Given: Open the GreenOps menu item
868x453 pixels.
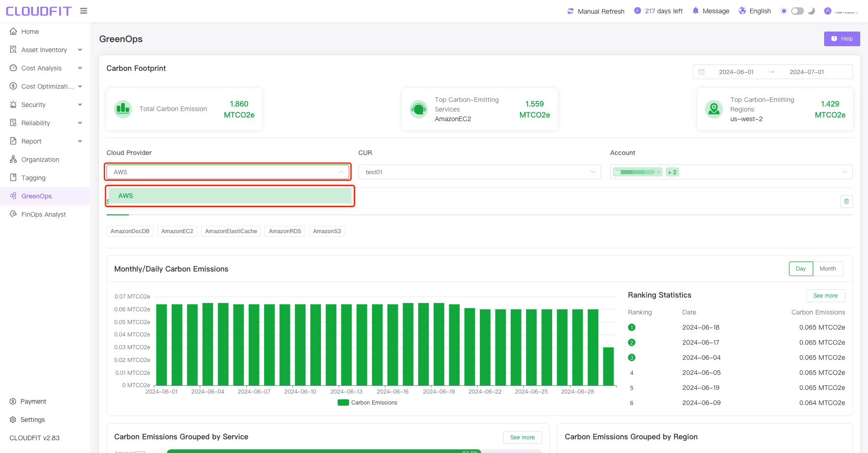Looking at the screenshot, I should [x=45, y=196].
